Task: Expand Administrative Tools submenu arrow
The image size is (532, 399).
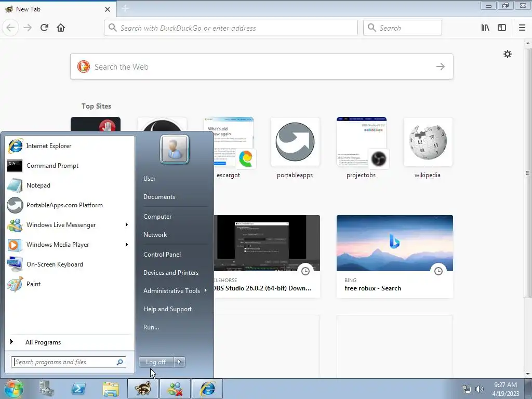Action: pyautogui.click(x=206, y=290)
